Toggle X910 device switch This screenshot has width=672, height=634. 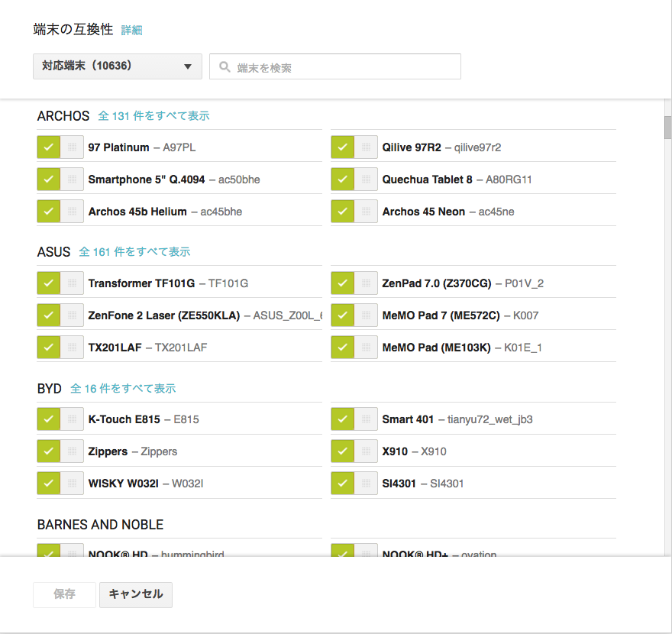click(x=354, y=451)
